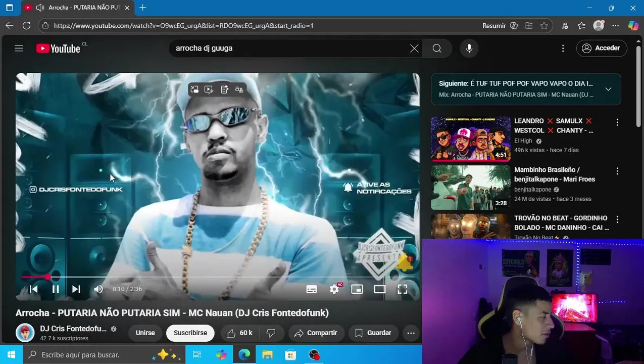The height and width of the screenshot is (364, 644).
Task: Open the Edge split screen icon
Action: (529, 25)
